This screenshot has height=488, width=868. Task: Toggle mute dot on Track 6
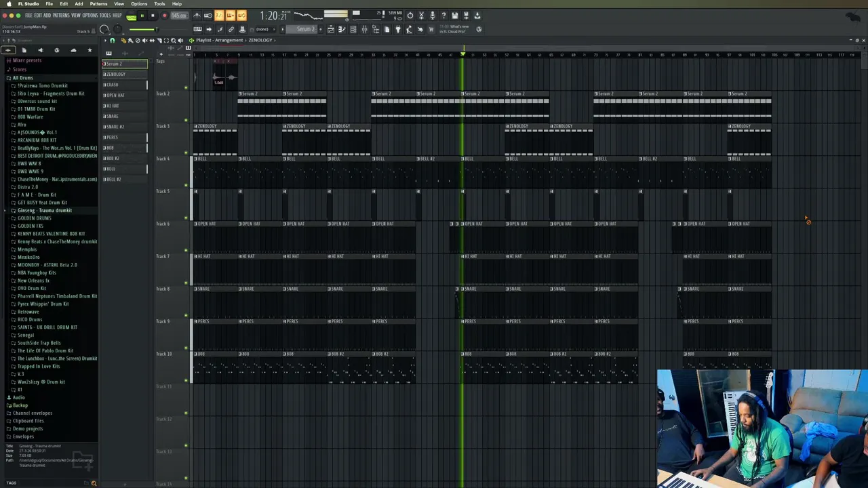coord(186,250)
